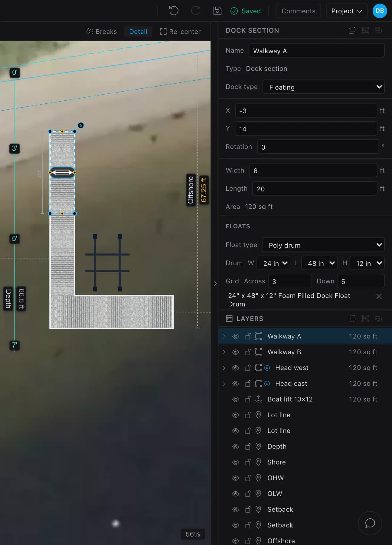Click duplicate icon in Layers header

pyautogui.click(x=352, y=319)
